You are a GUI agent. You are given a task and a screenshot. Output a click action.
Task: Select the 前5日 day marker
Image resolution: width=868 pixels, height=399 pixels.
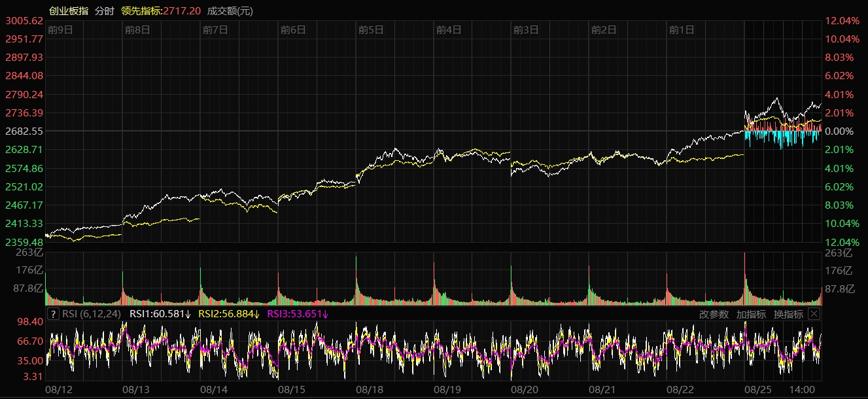tap(371, 29)
